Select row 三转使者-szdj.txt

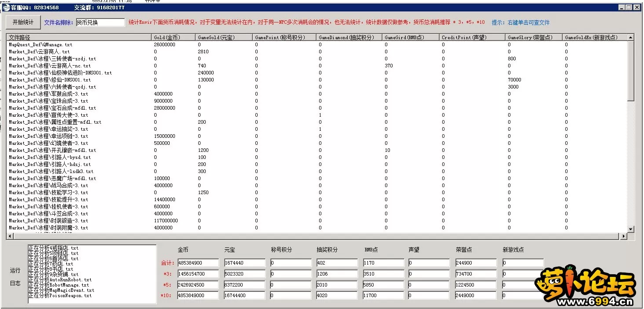(x=317, y=59)
